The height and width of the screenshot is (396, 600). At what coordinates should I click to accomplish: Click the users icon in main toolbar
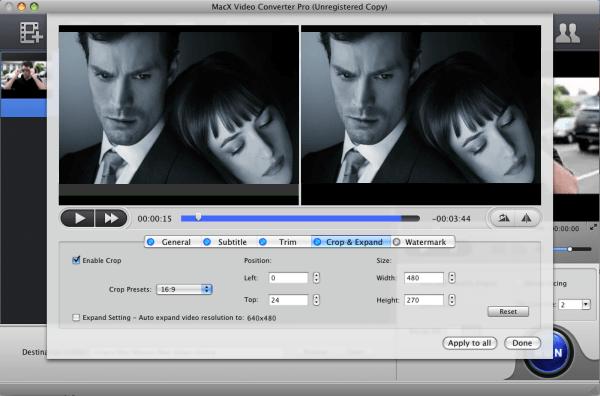pyautogui.click(x=567, y=33)
